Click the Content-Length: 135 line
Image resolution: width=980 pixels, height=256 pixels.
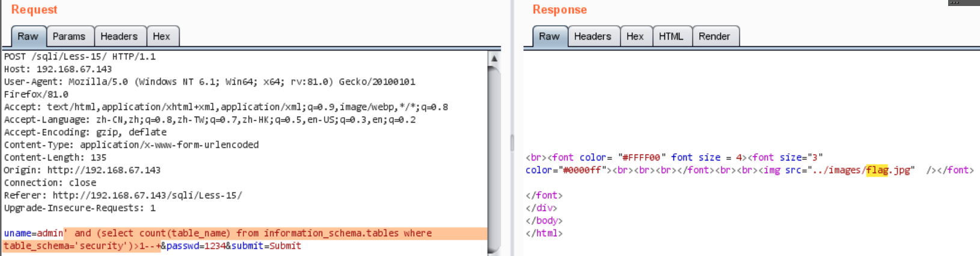coord(55,157)
